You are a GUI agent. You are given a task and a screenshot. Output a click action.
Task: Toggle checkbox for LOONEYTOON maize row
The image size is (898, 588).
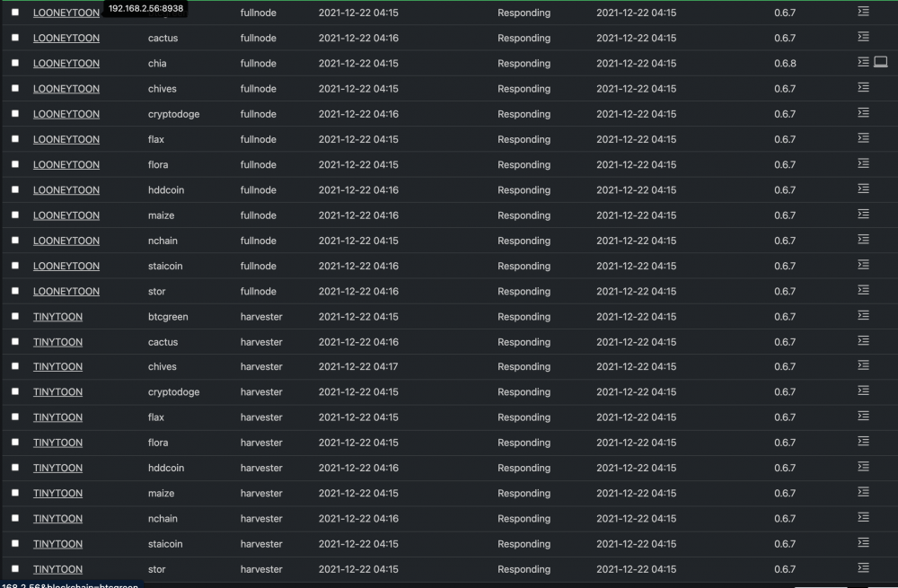tap(15, 215)
